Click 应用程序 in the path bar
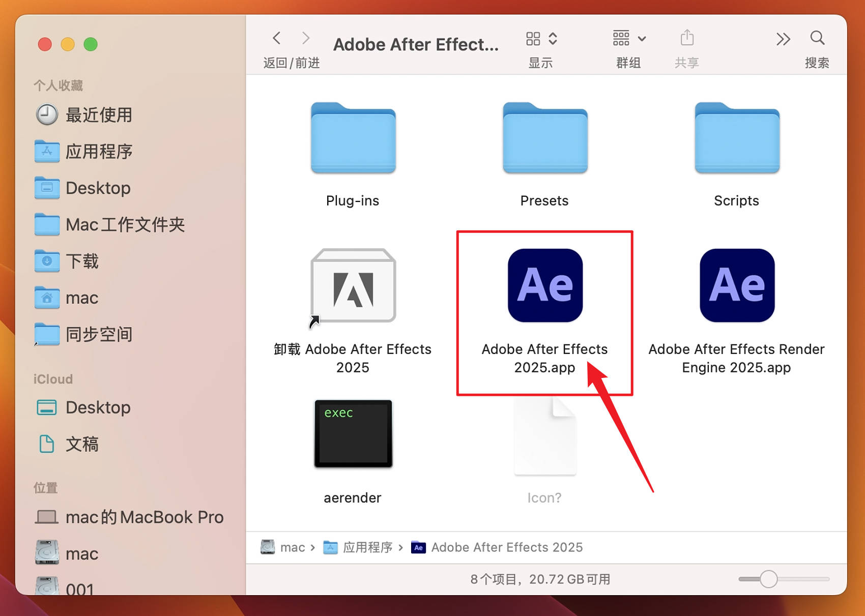 358,547
